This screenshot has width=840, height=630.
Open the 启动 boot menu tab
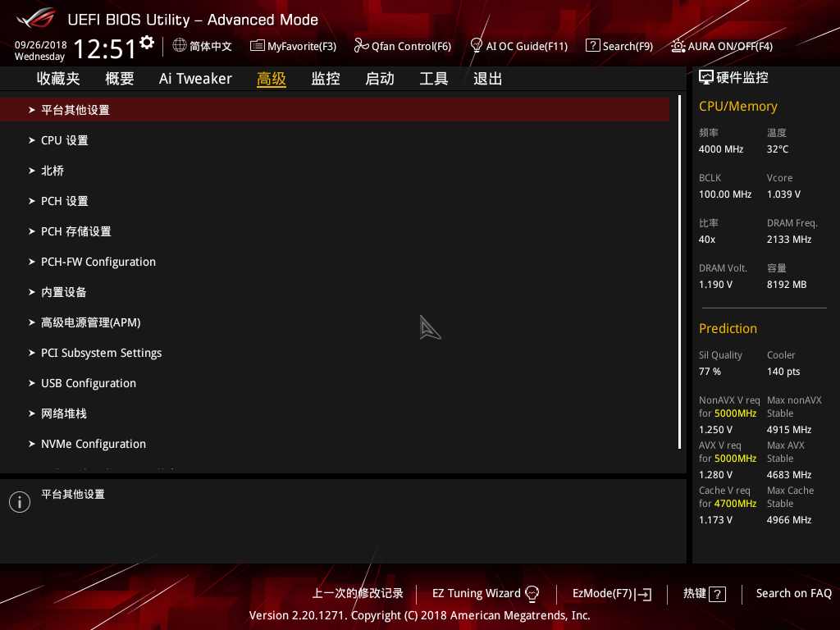coord(379,78)
